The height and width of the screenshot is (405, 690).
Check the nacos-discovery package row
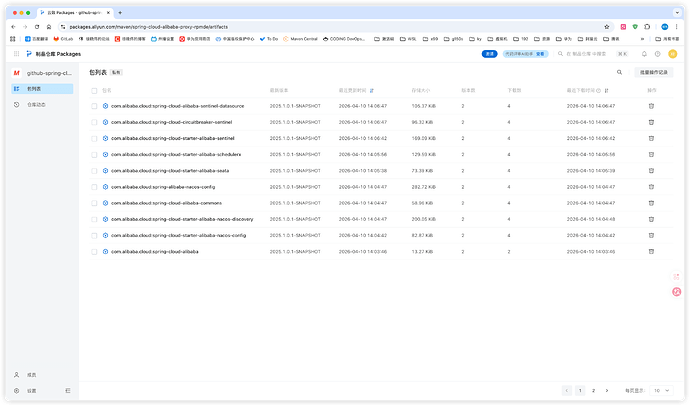coord(94,219)
